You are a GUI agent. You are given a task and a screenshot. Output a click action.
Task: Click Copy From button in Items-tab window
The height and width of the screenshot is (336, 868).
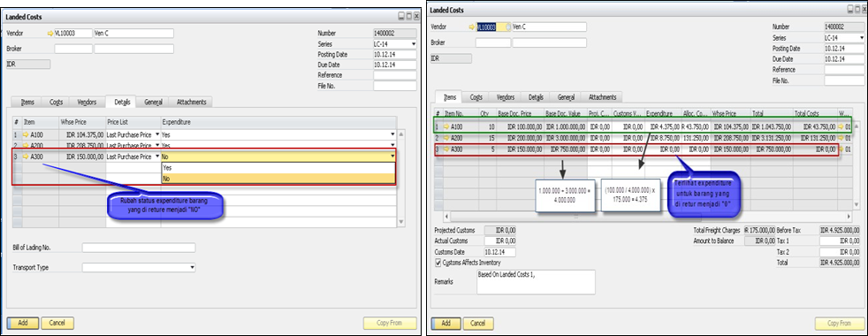[841, 324]
